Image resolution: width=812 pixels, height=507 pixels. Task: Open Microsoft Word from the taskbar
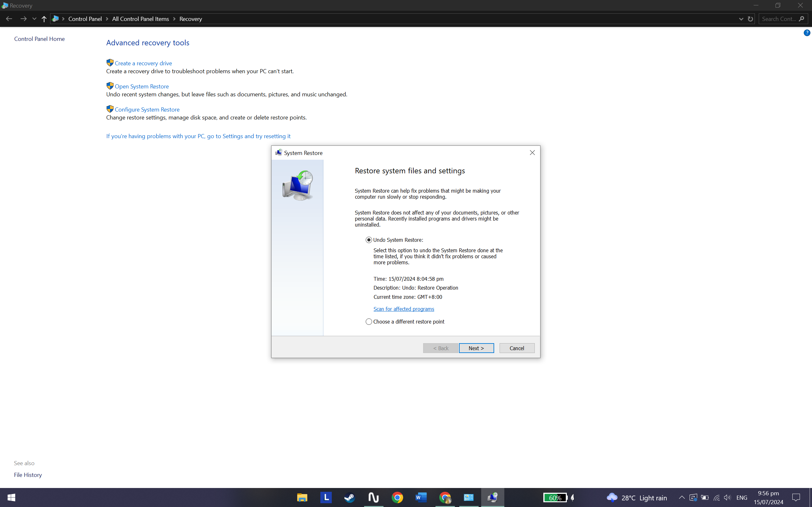pyautogui.click(x=421, y=497)
